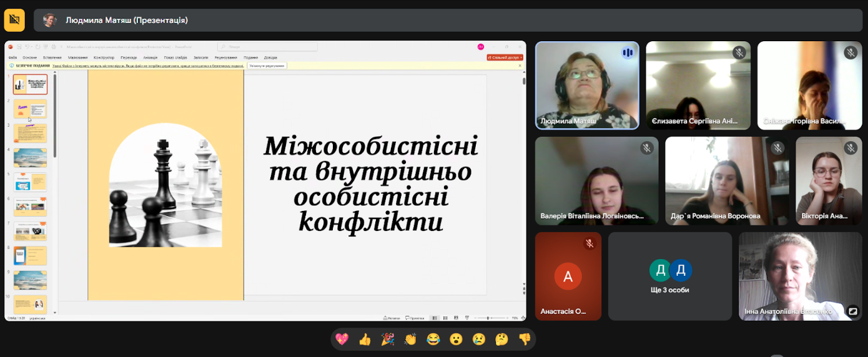Select slide 9 thumbnail in the panel
The width and height of the screenshot is (868, 357).
coord(30,280)
